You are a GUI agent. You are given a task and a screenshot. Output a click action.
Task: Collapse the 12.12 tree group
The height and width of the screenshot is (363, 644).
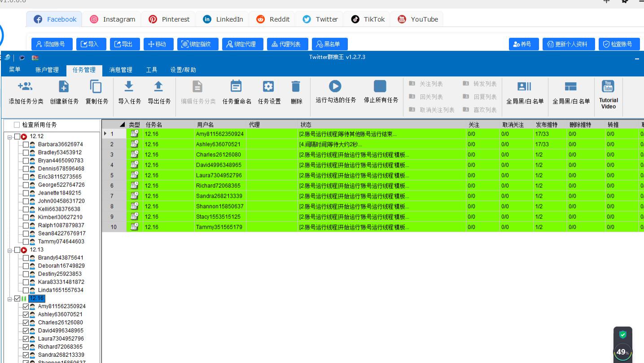(10, 137)
